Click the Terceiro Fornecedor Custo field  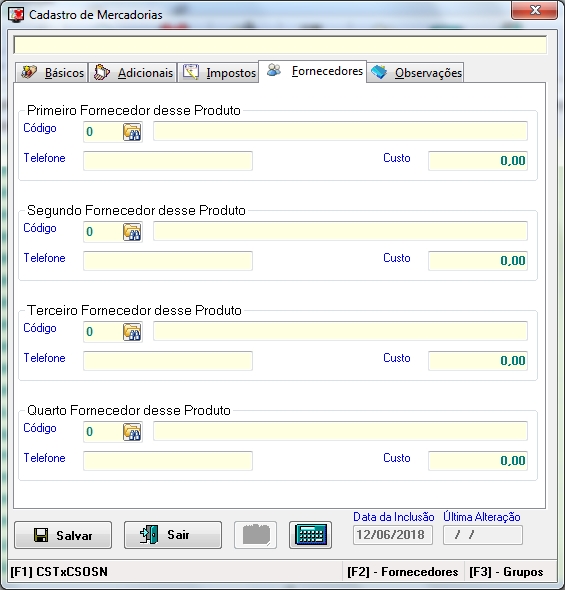[x=478, y=360]
